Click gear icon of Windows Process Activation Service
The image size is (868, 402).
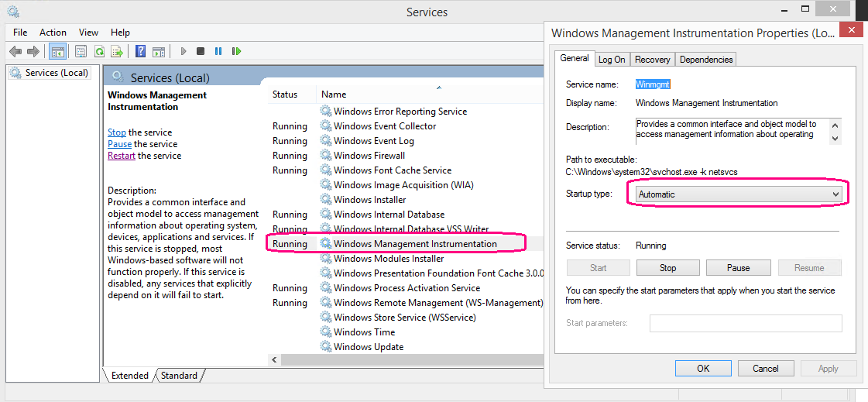(325, 288)
